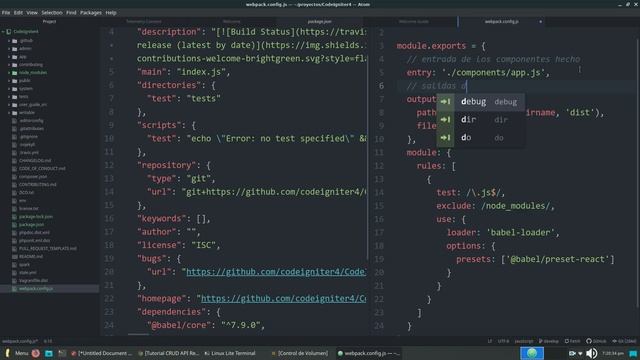Open the View menu

tap(32, 13)
